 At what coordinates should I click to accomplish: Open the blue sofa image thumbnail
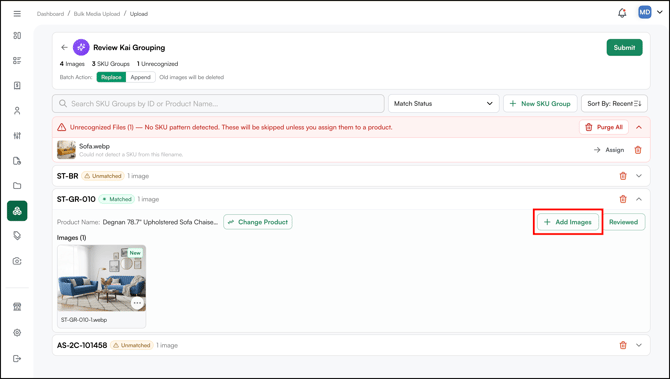(102, 278)
